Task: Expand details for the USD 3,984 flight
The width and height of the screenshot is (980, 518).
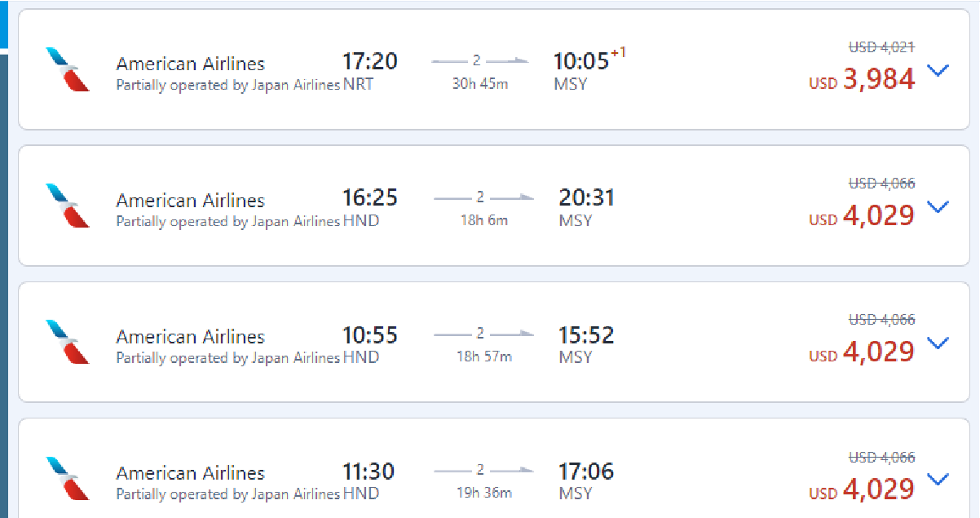Action: (x=938, y=71)
